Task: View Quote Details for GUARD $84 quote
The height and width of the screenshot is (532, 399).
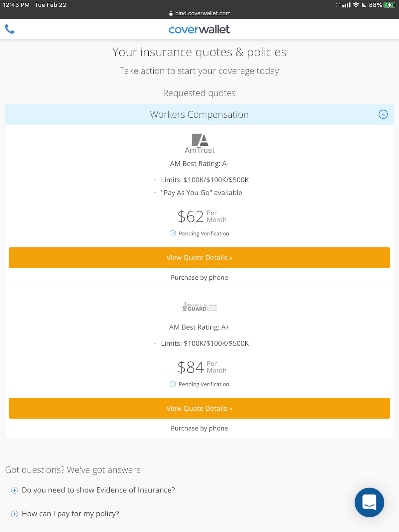Action: click(x=199, y=408)
